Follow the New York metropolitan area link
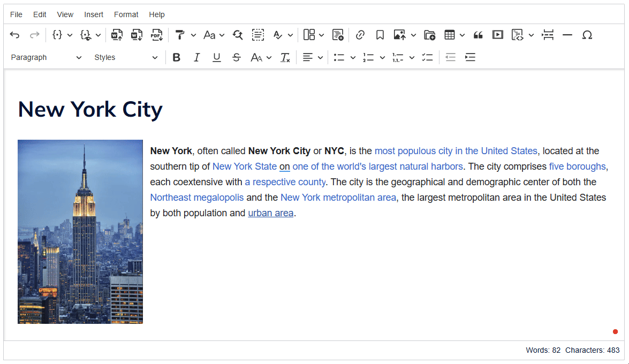Screen dimensions: 629x364 click(338, 198)
